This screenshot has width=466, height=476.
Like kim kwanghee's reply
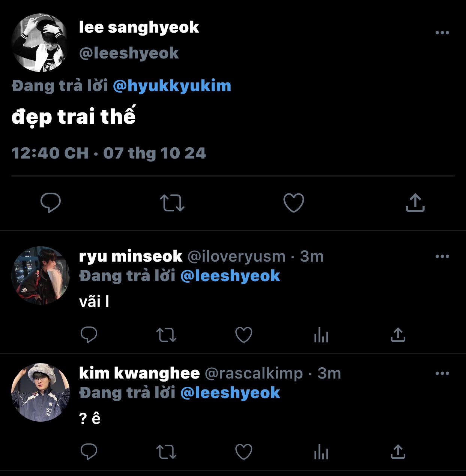point(244,452)
